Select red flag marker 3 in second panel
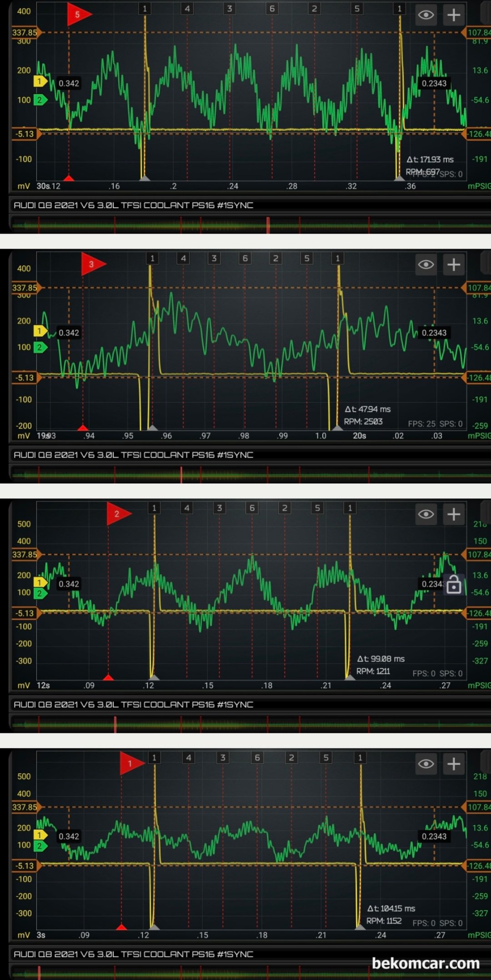Viewport: 491px width, 980px height. tap(93, 264)
